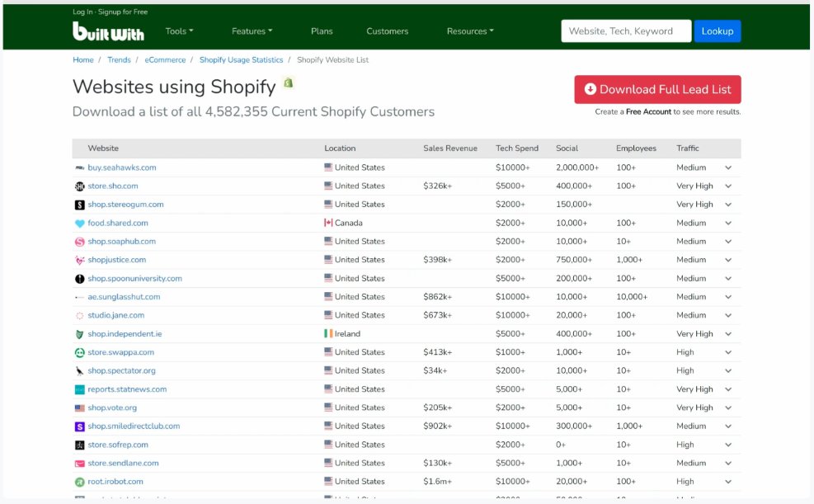The height and width of the screenshot is (504, 814).
Task: Open the shop.spoonuniversity.com link
Action: coord(135,279)
